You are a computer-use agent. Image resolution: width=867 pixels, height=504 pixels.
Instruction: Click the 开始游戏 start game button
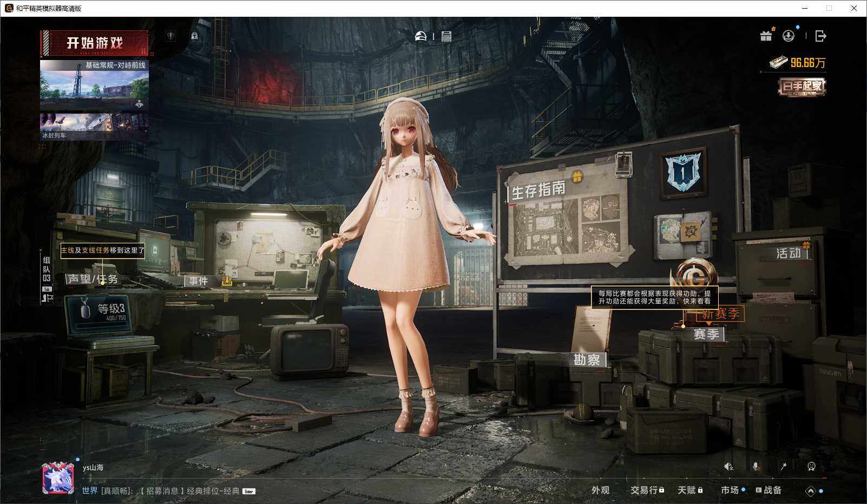pyautogui.click(x=95, y=43)
